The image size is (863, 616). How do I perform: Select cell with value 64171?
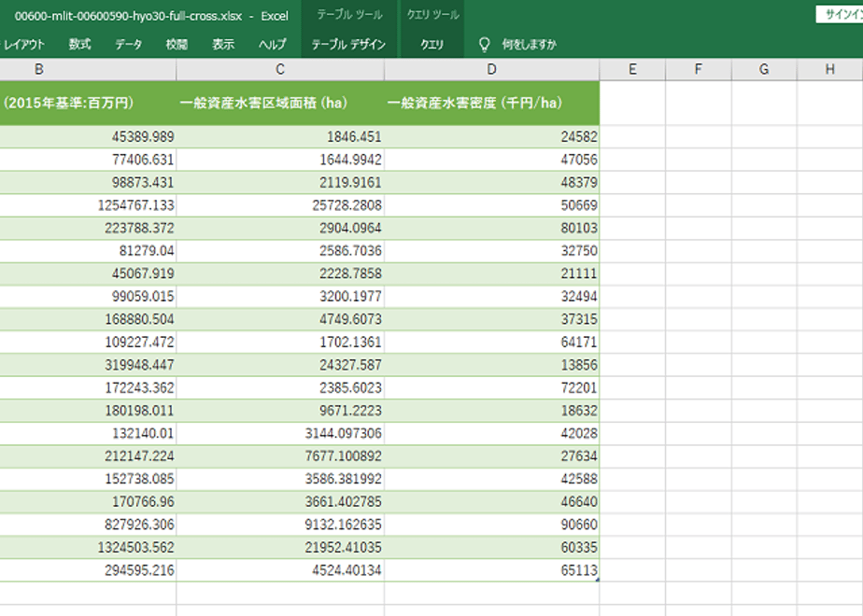[x=491, y=343]
